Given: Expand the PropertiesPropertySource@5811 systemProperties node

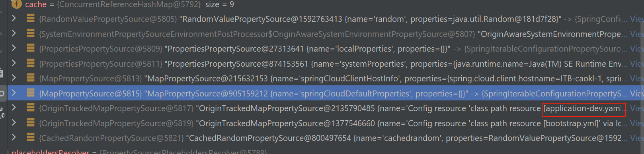Looking at the screenshot, I should [x=14, y=64].
